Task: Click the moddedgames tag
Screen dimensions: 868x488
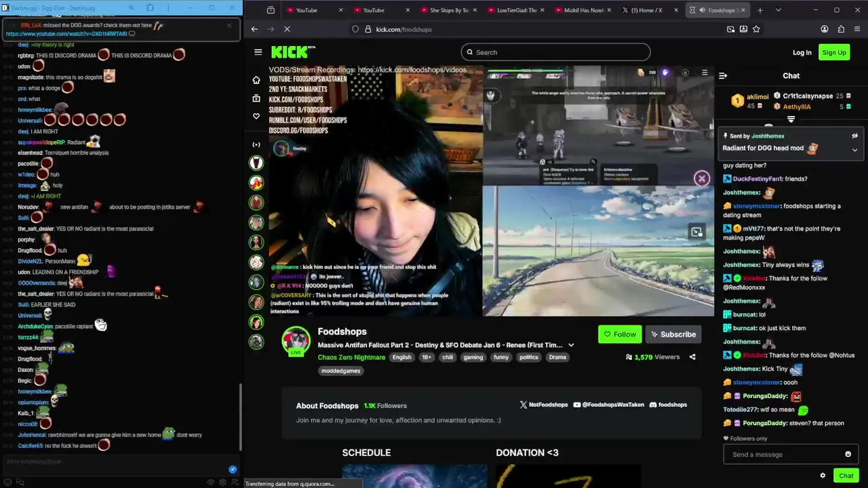Action: [x=341, y=371]
